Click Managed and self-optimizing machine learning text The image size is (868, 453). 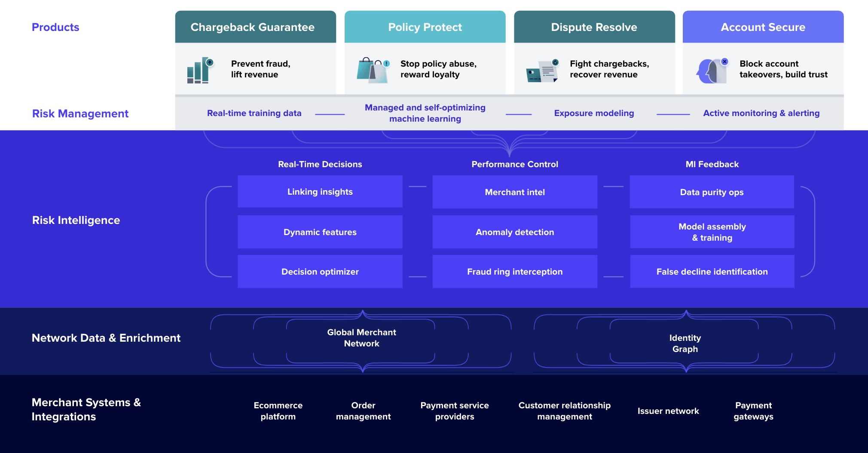(x=425, y=113)
